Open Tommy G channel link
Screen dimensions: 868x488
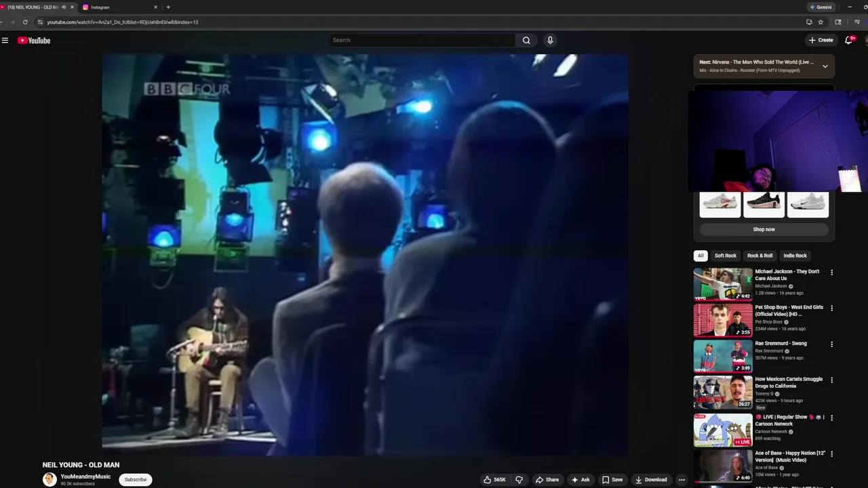click(765, 394)
